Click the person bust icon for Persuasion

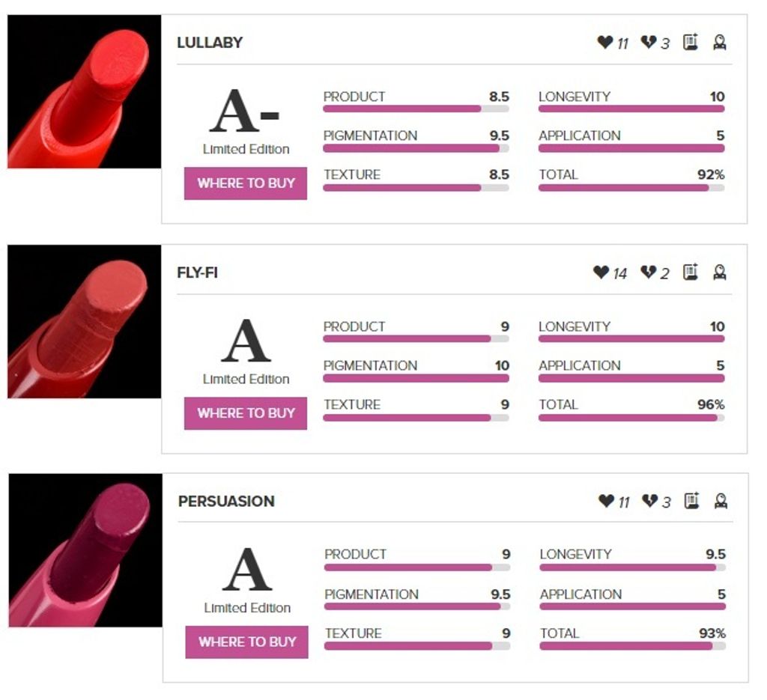721,501
